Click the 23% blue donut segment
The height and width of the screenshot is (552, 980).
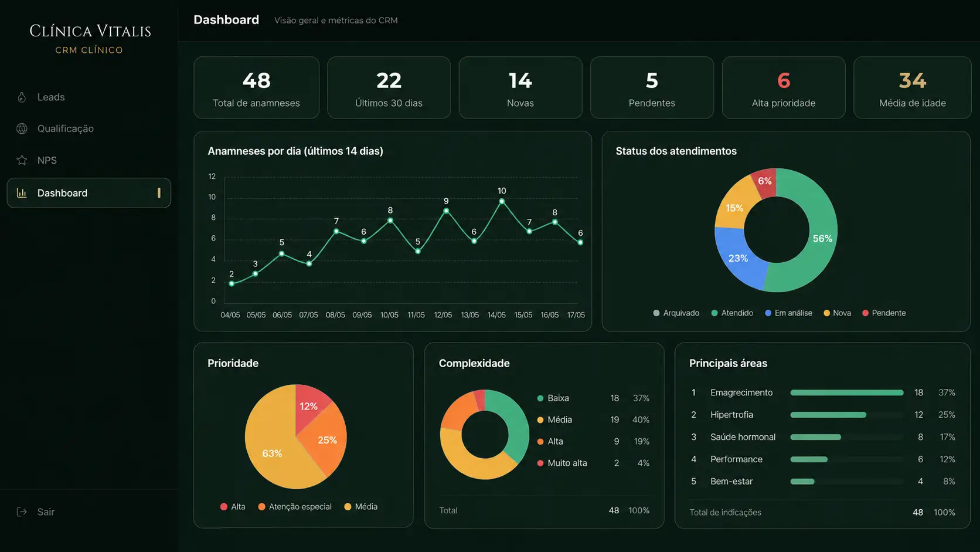click(x=738, y=258)
